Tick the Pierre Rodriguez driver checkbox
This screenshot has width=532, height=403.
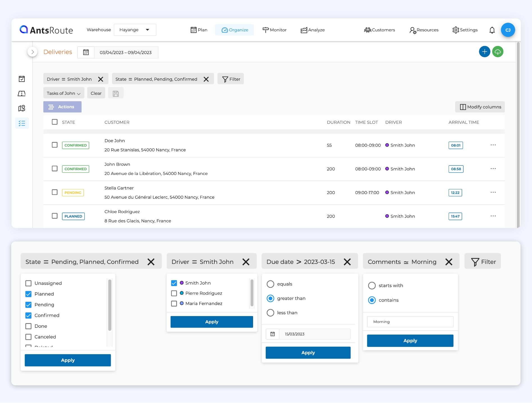[174, 293]
